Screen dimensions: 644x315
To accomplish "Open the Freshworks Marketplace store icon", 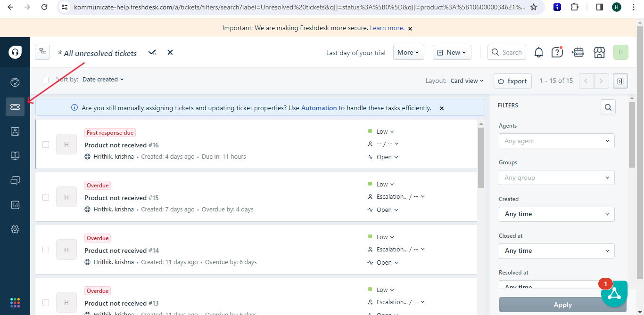I will click(599, 52).
